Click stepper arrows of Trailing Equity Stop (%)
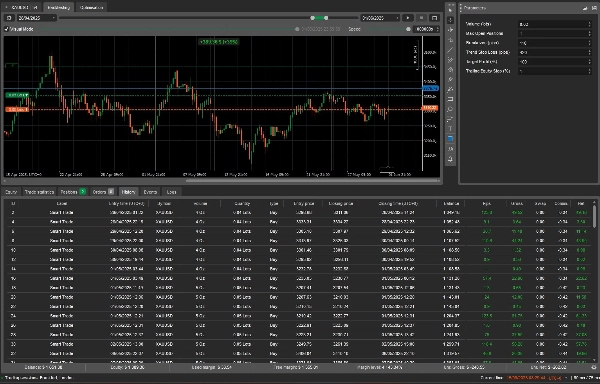 pos(589,71)
